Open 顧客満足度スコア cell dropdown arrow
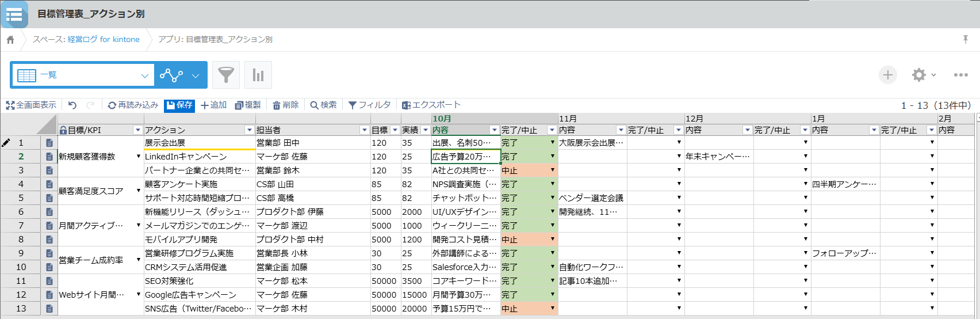 pos(139,191)
